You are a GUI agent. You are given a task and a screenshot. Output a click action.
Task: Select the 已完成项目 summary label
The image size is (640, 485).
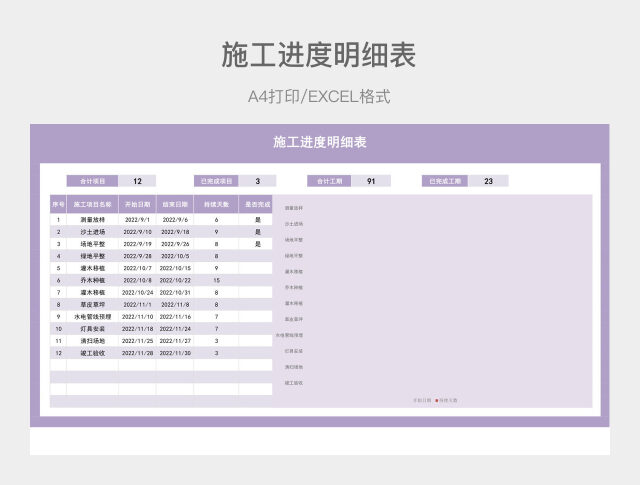217,181
